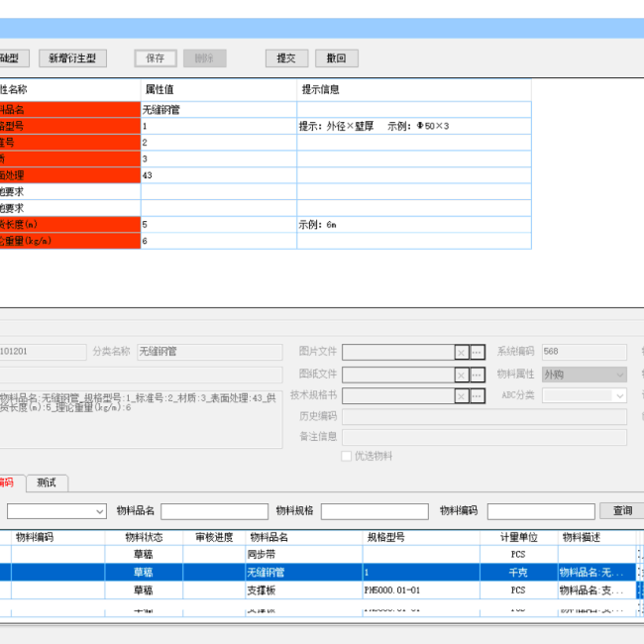
Task: Click the 撤回 button
Action: [337, 58]
